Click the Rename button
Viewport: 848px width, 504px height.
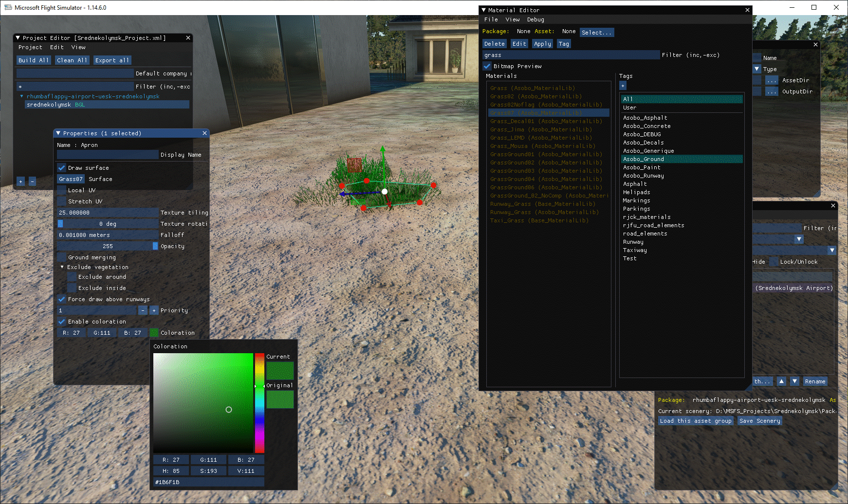tap(815, 381)
